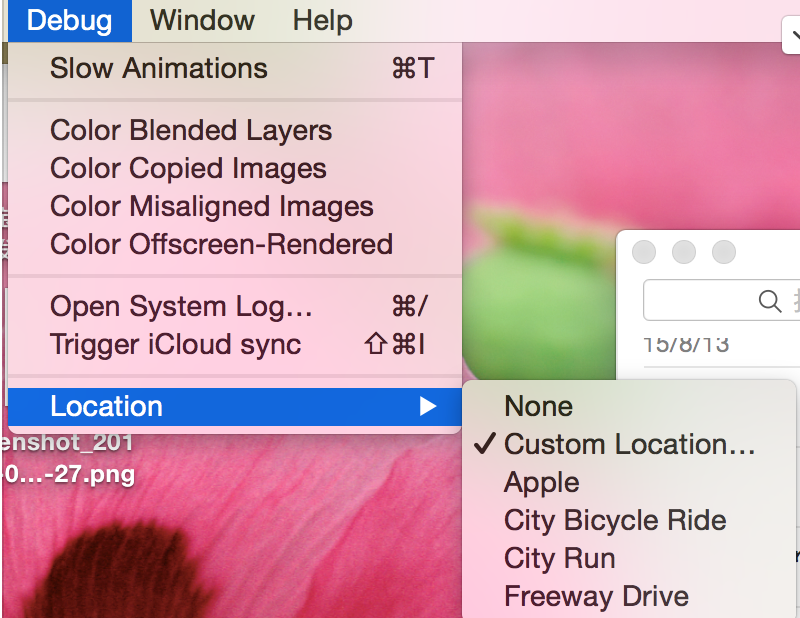Click 15/8/13 date in background window
The height and width of the screenshot is (618, 800).
tap(686, 345)
